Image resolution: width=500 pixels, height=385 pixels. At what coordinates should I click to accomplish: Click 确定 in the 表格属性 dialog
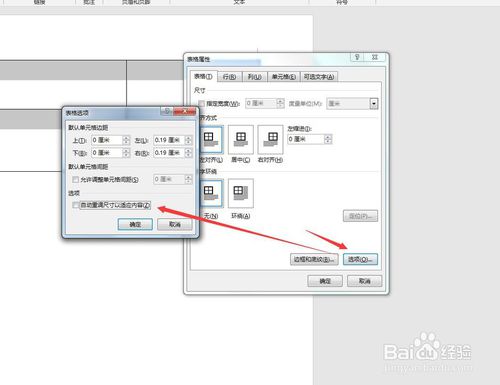pyautogui.click(x=325, y=281)
